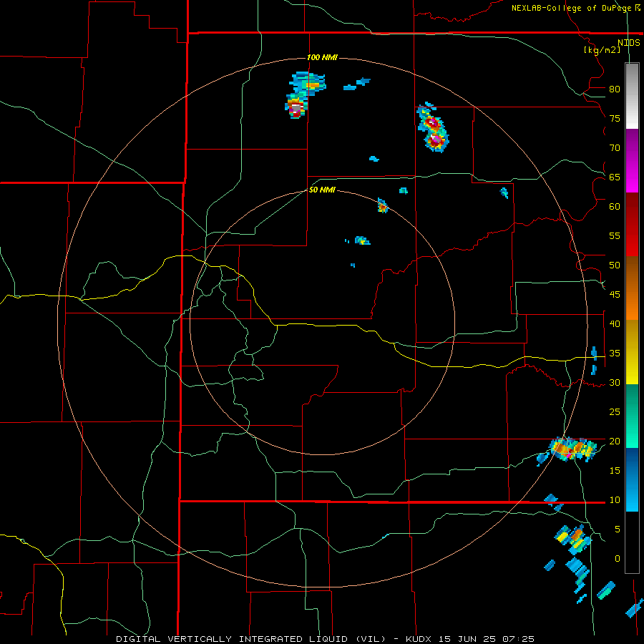644x644 pixels.
Task: Select the 15 value on color scale
Action: pyautogui.click(x=615, y=471)
